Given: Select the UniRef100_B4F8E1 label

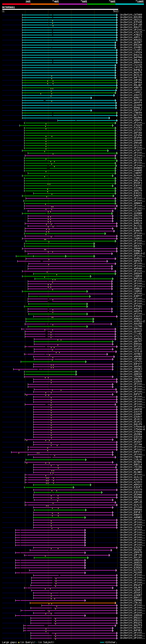Looking at the screenshot, I should 131,630.
